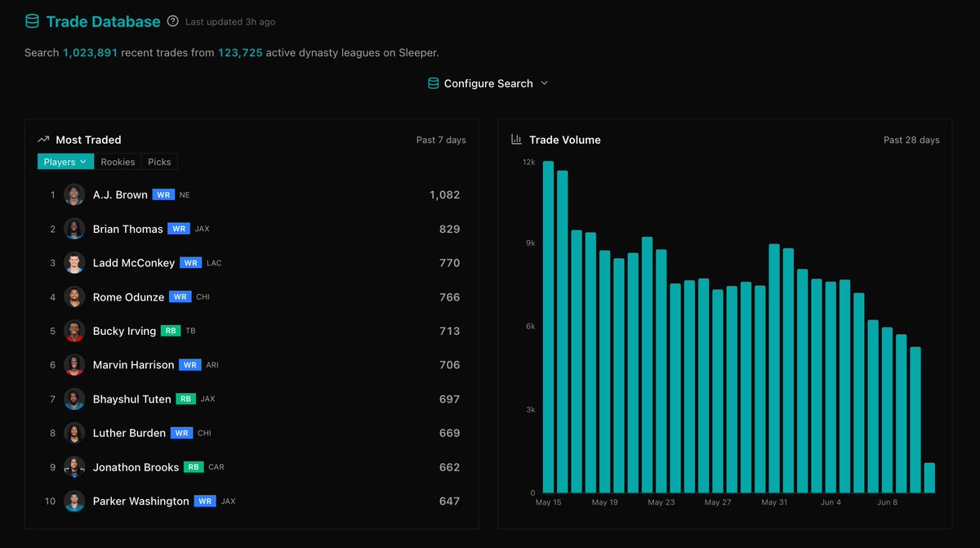
Task: Click Ladd McConkey's player avatar
Action: (74, 263)
